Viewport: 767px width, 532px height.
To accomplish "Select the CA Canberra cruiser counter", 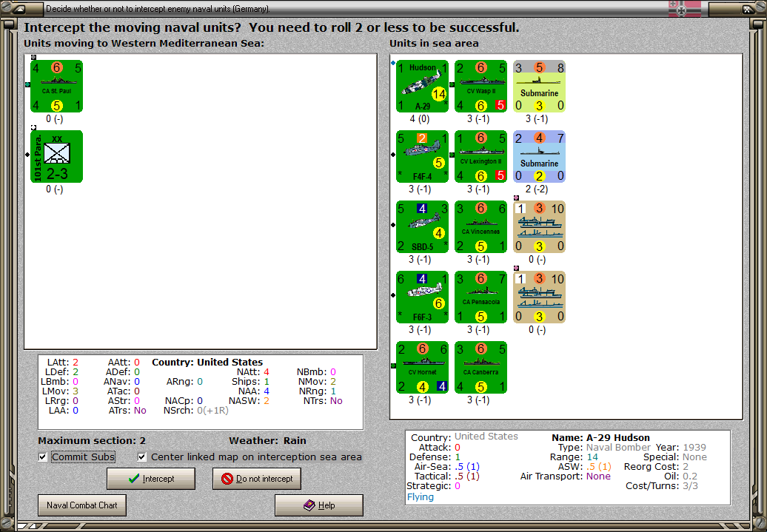I will pos(480,367).
